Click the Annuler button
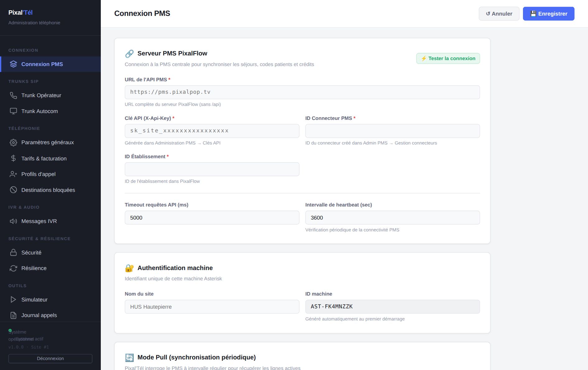 click(499, 14)
